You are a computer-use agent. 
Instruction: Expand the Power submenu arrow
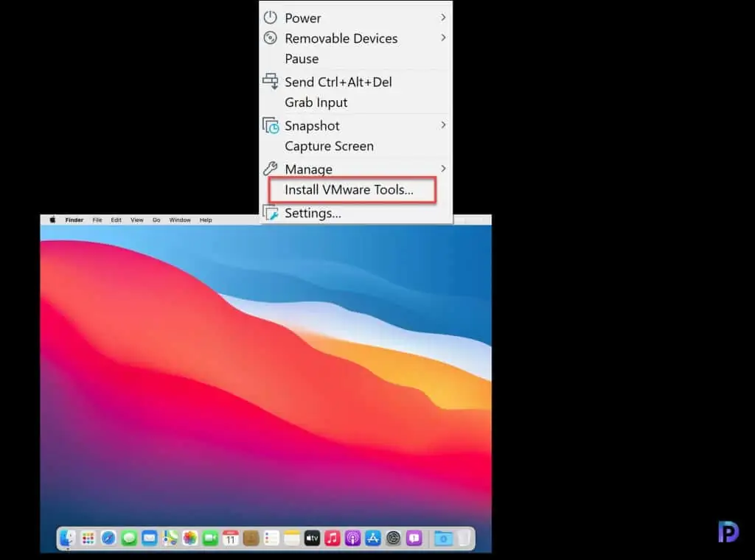(443, 18)
